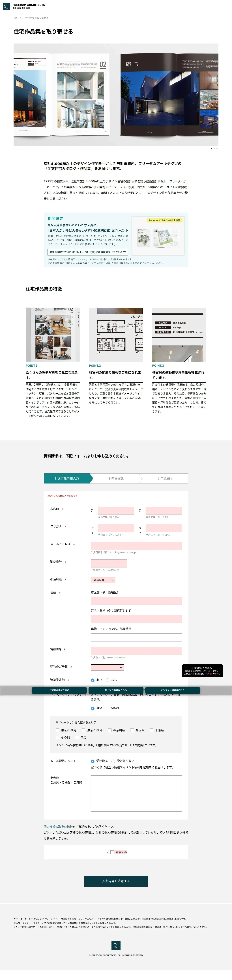Select いいえ for renovation catalog
This screenshot has height=980, width=232.
(x=108, y=708)
